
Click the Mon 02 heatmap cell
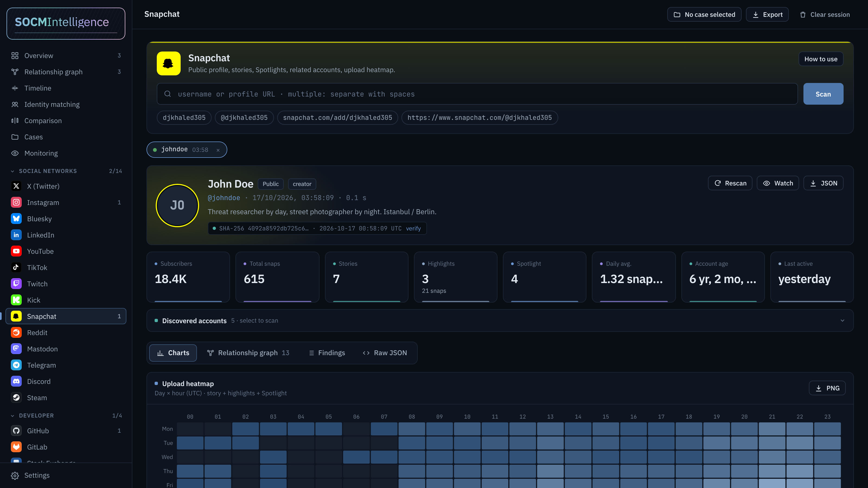coord(246,429)
